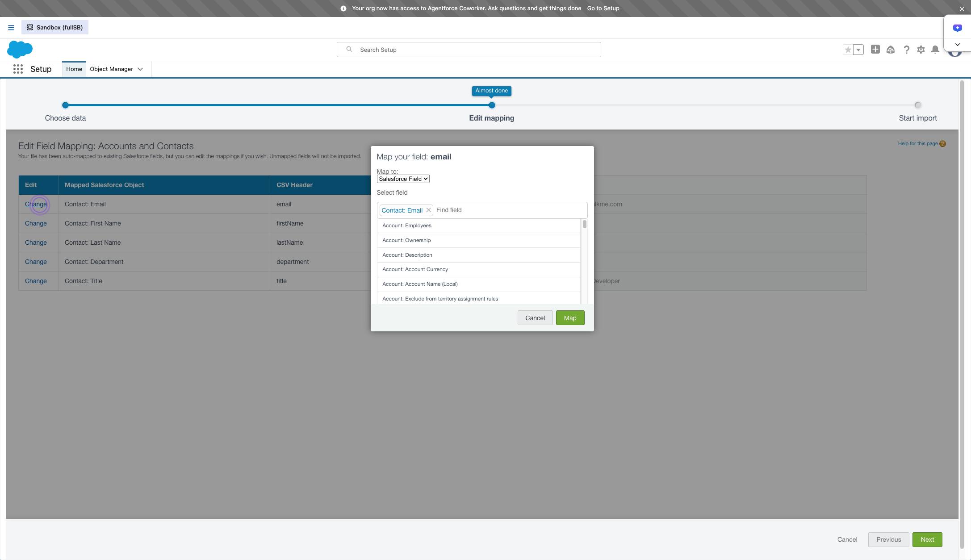The height and width of the screenshot is (560, 971).
Task: Click the department CSV header cell
Action: [320, 262]
